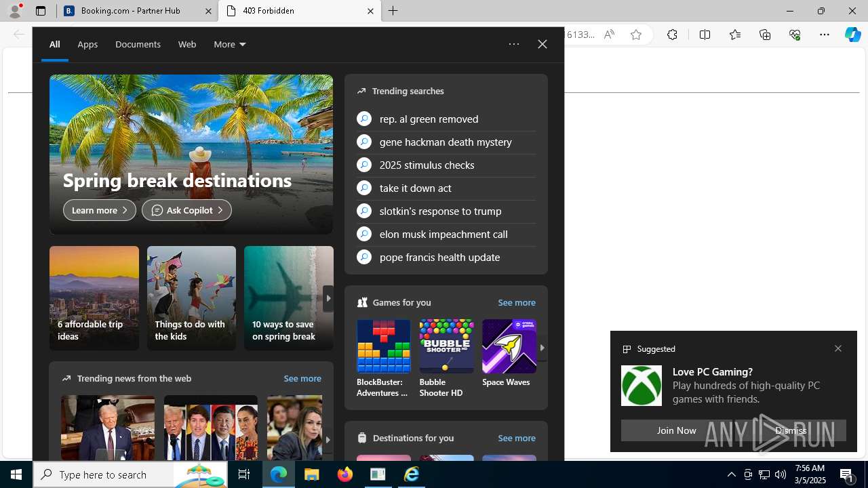Image resolution: width=868 pixels, height=488 pixels.
Task: Switch to the Web search tab
Action: 187,45
